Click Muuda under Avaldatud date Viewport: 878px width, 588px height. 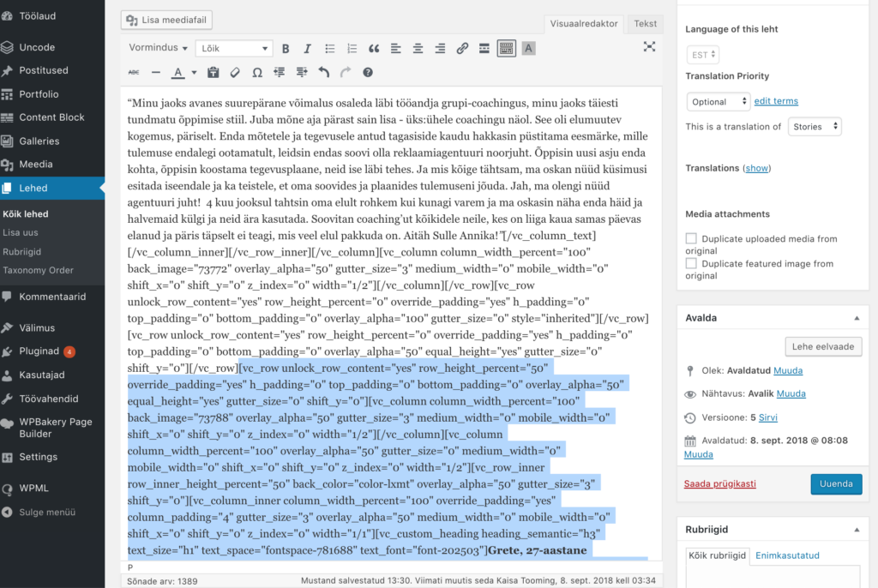point(698,454)
